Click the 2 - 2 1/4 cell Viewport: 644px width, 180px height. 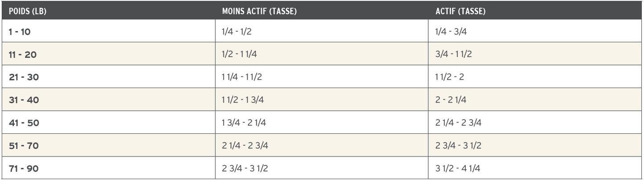451,100
